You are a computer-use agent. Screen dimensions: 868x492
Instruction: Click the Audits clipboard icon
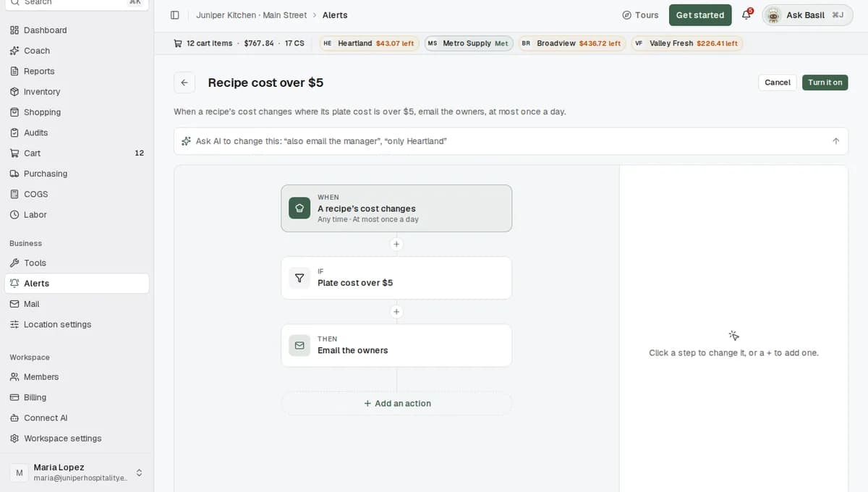[x=14, y=132]
